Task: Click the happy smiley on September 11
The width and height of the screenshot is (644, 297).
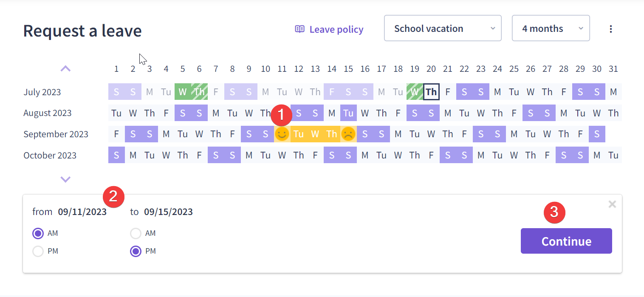Action: point(282,134)
